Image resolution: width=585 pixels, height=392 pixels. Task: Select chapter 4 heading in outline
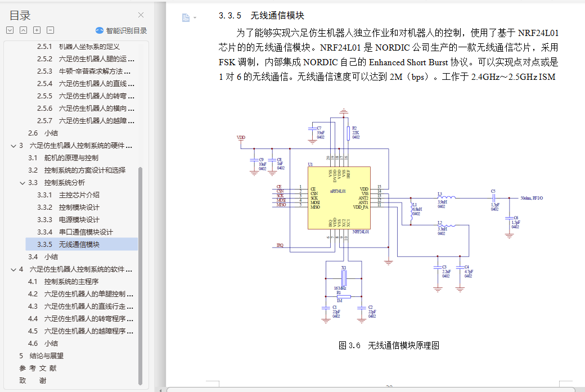[76, 269]
